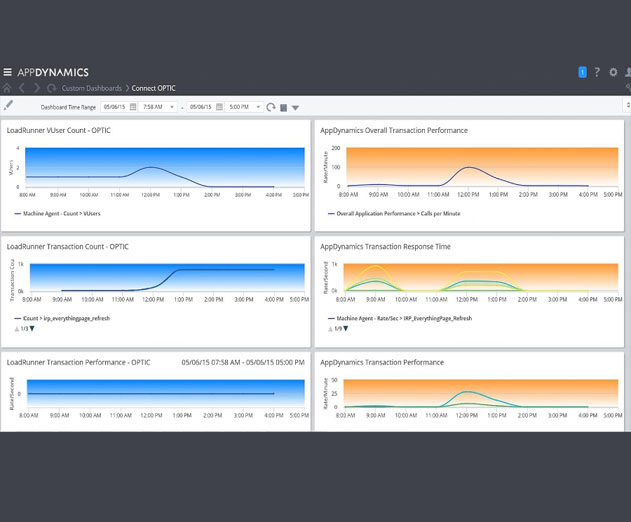Click the VUser Count chart area

point(165,167)
